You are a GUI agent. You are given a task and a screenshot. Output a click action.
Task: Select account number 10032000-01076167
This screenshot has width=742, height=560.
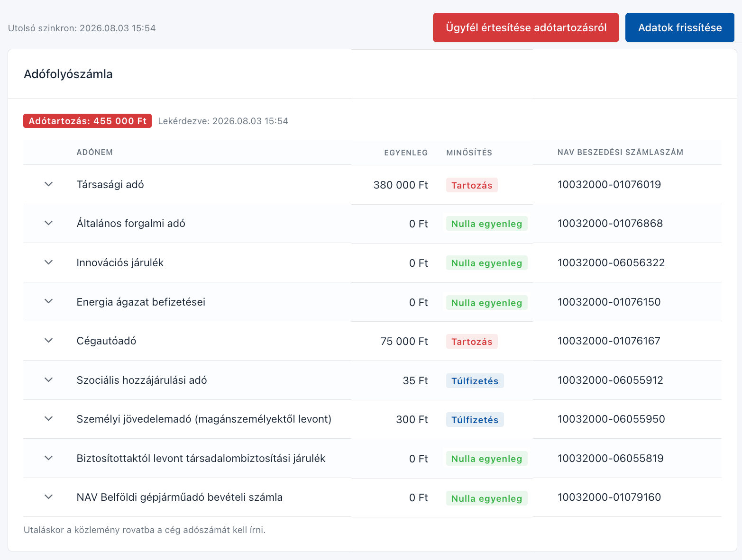pyautogui.click(x=609, y=341)
